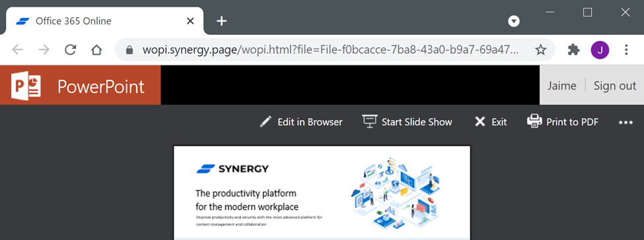Image resolution: width=644 pixels, height=240 pixels.
Task: Click the Start Slide Show projector icon
Action: tap(370, 121)
